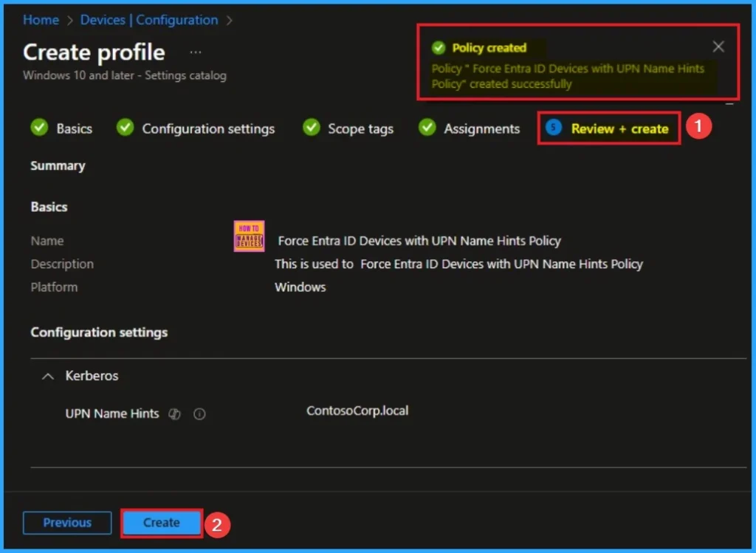The width and height of the screenshot is (756, 553).
Task: Click the Create button
Action: [161, 523]
